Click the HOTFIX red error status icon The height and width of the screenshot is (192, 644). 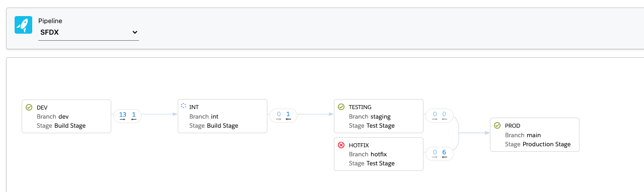click(x=341, y=145)
